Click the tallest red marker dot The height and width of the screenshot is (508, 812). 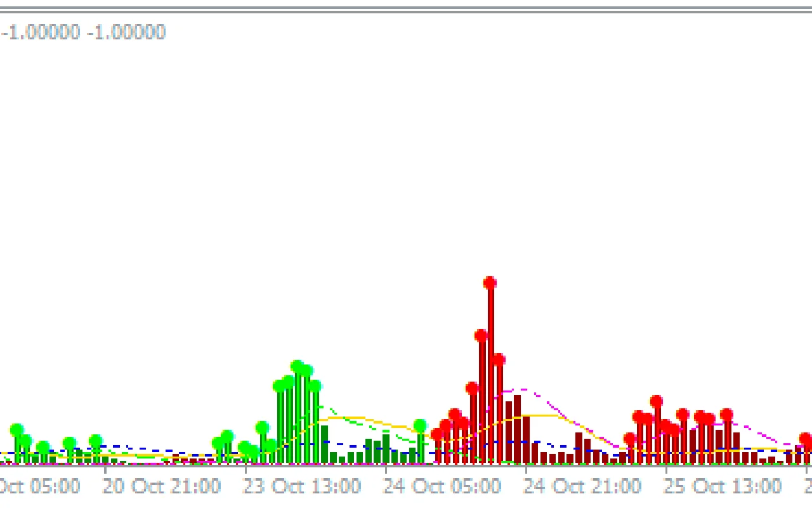click(490, 283)
